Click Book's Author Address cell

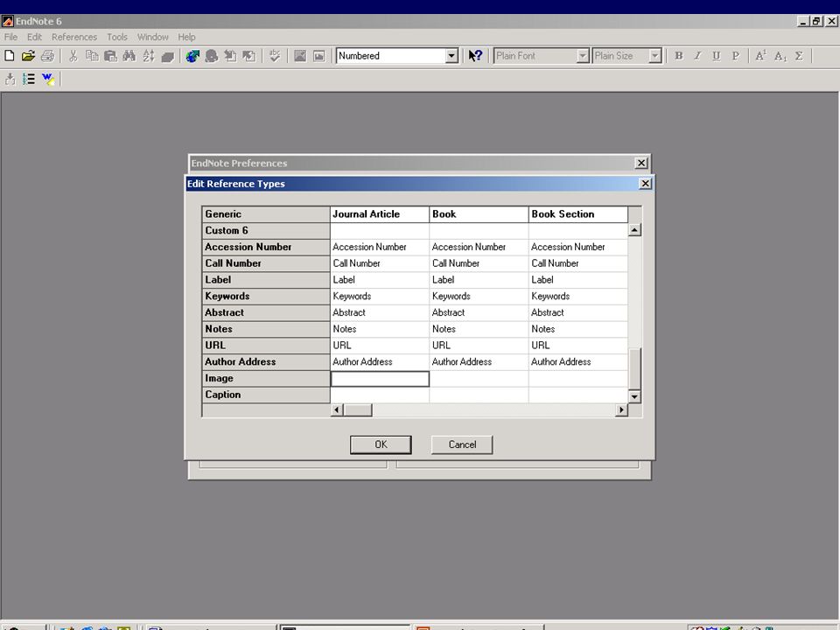pos(479,362)
